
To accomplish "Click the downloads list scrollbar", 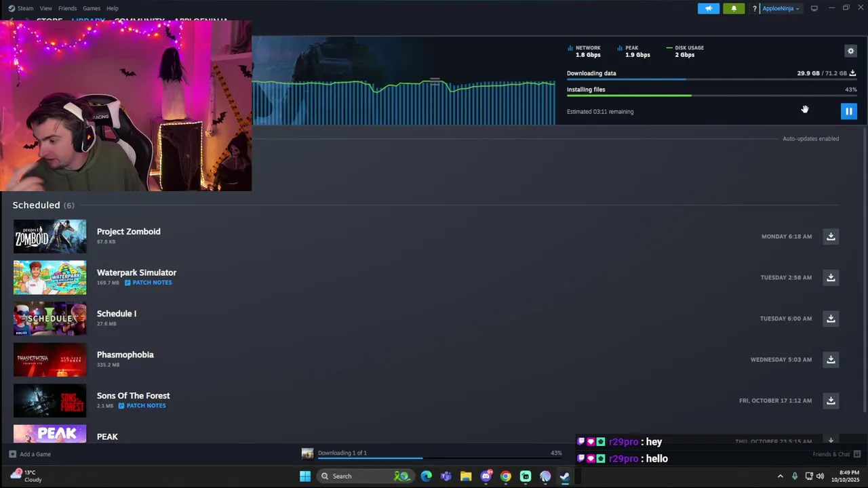I will [x=864, y=268].
